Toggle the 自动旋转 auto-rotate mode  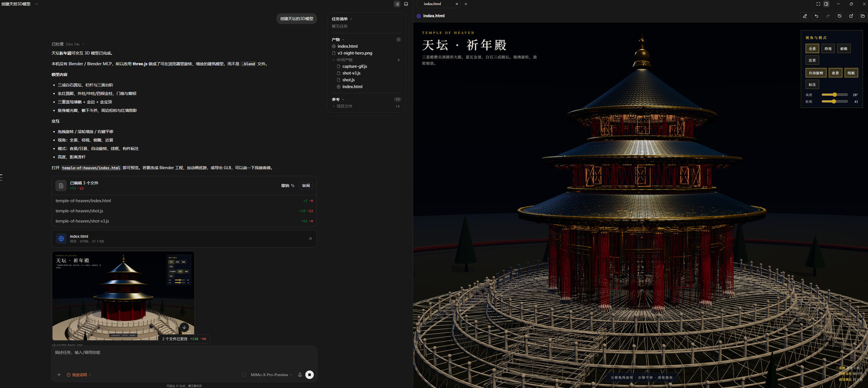click(816, 73)
